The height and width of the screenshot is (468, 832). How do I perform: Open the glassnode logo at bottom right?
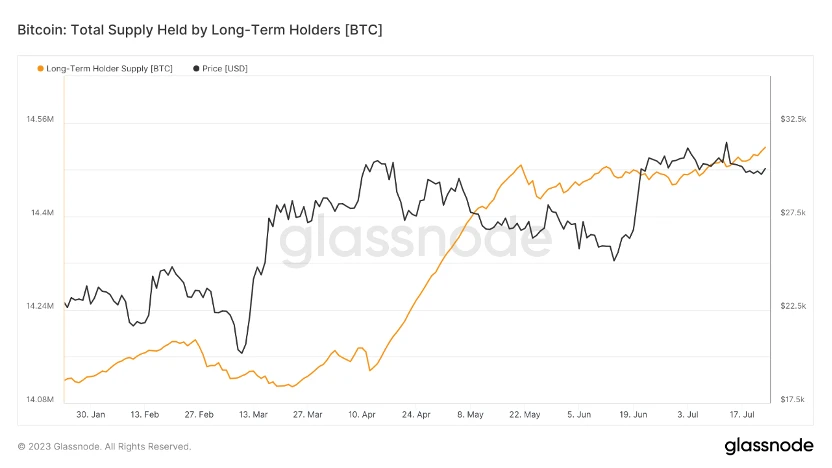768,445
